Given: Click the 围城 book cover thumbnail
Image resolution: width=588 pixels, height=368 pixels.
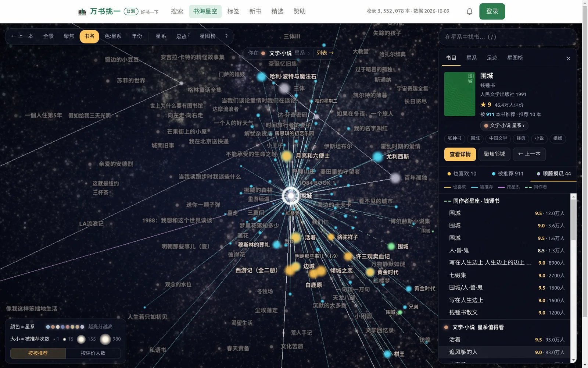Looking at the screenshot, I should point(460,94).
